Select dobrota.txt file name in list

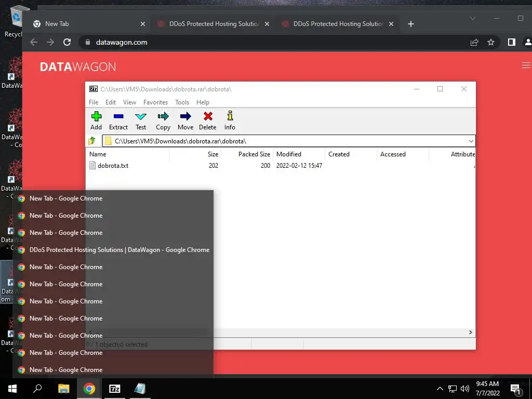[113, 166]
